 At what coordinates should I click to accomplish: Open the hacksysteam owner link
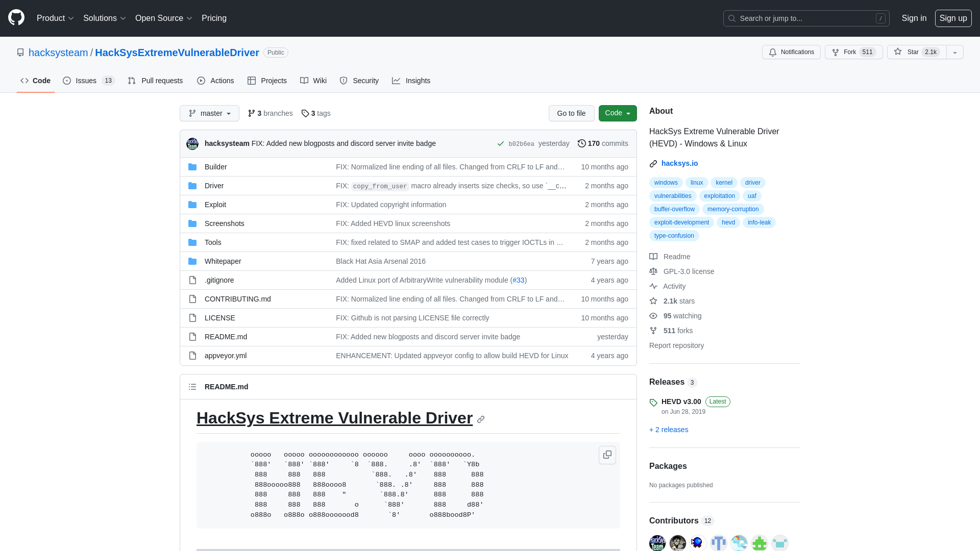(x=58, y=53)
